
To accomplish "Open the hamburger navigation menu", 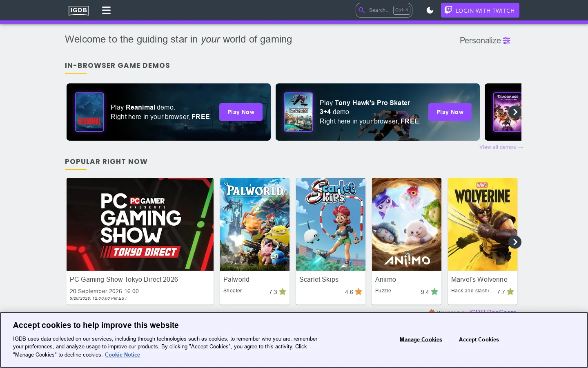I will click(x=106, y=10).
